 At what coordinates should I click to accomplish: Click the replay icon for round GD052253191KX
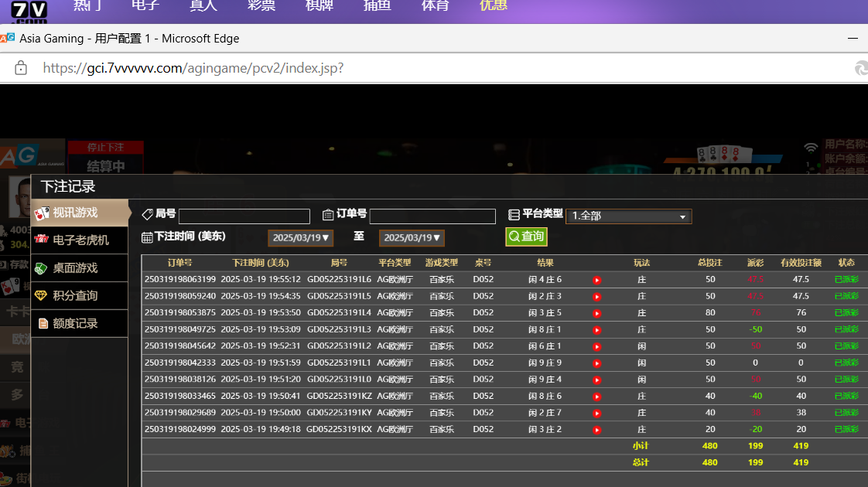pyautogui.click(x=596, y=430)
